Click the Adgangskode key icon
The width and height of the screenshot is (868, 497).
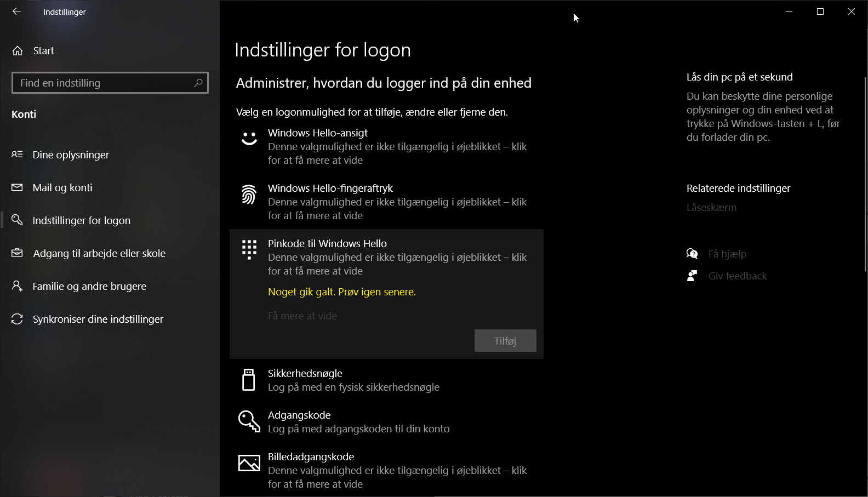tap(249, 421)
